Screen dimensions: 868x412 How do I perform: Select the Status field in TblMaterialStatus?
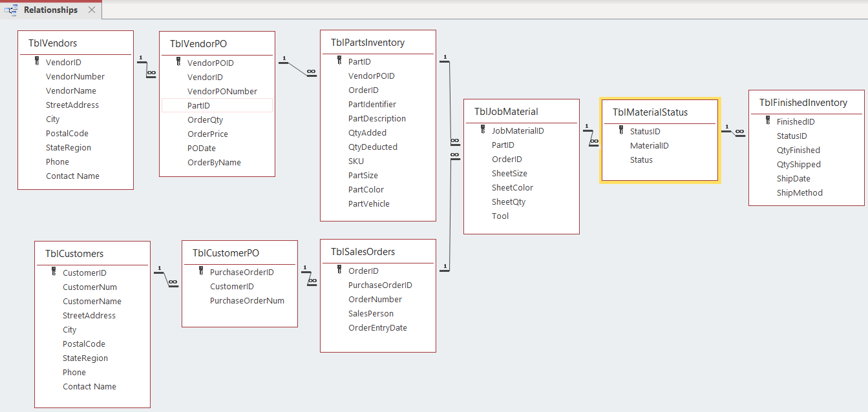pyautogui.click(x=641, y=160)
